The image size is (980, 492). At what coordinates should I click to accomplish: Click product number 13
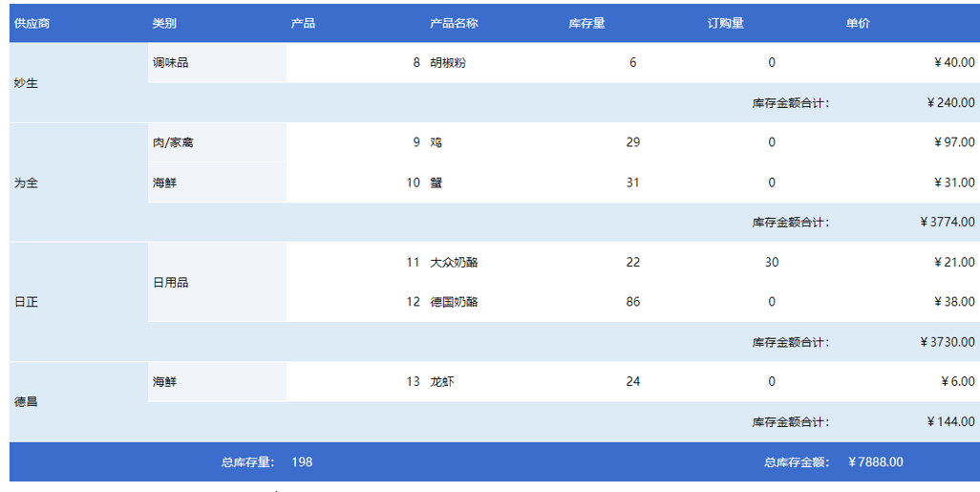(x=414, y=381)
